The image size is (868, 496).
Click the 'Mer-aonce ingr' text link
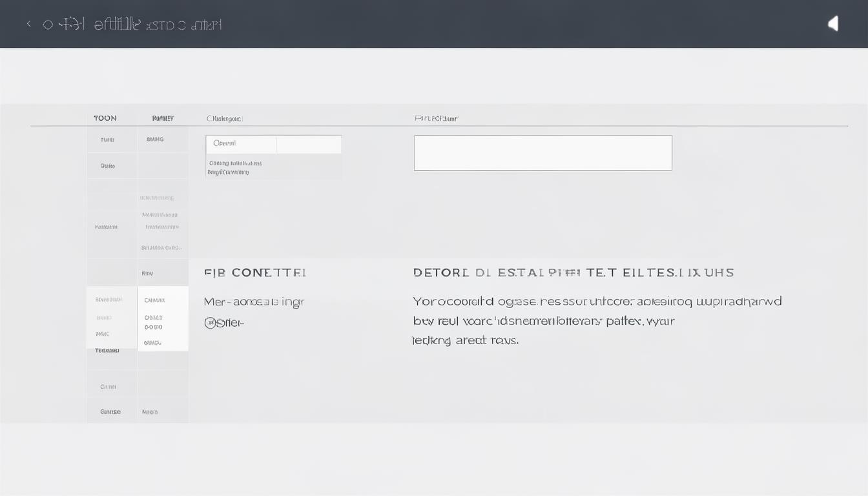[x=254, y=302]
